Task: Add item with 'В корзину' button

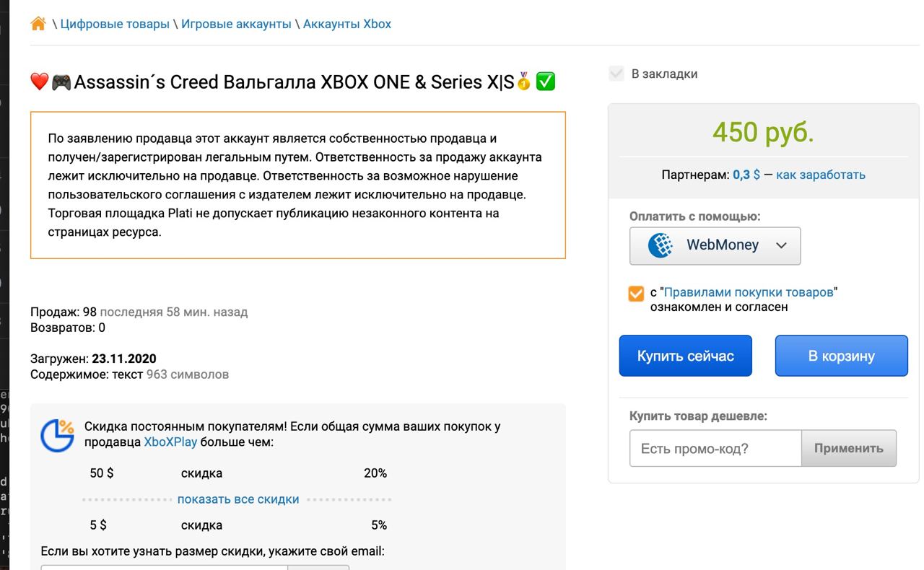Action: 841,356
